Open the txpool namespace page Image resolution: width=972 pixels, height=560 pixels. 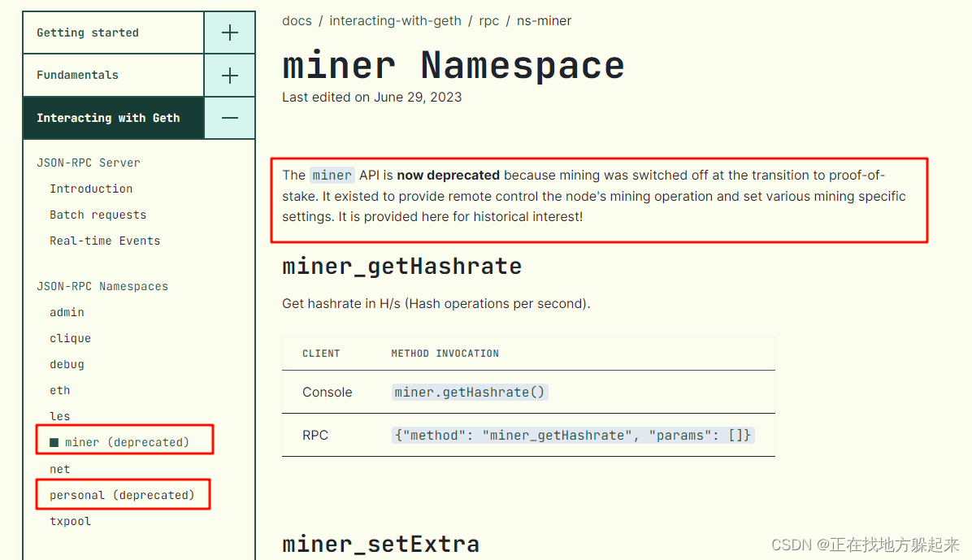(x=70, y=522)
